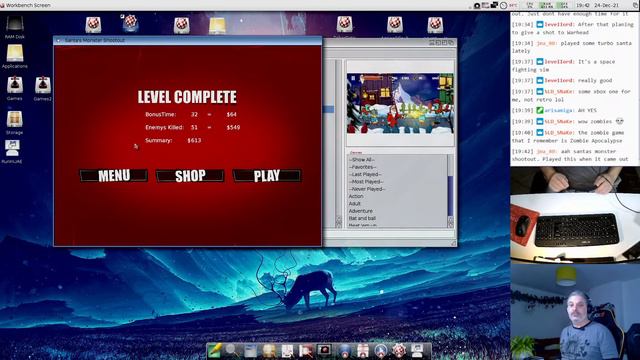Open the boing-ball disk left of the chat panel
The width and height of the screenshot is (640, 360).
pos(395,24)
